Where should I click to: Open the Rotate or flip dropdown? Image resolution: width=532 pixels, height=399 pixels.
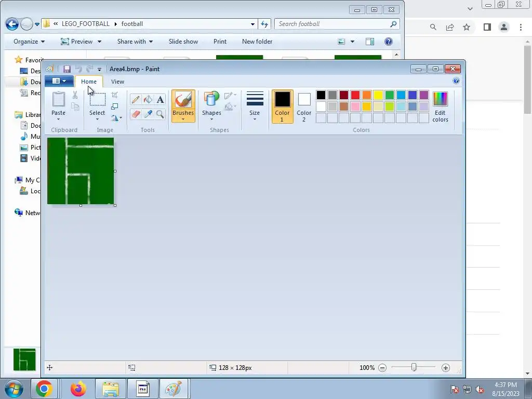(x=116, y=118)
